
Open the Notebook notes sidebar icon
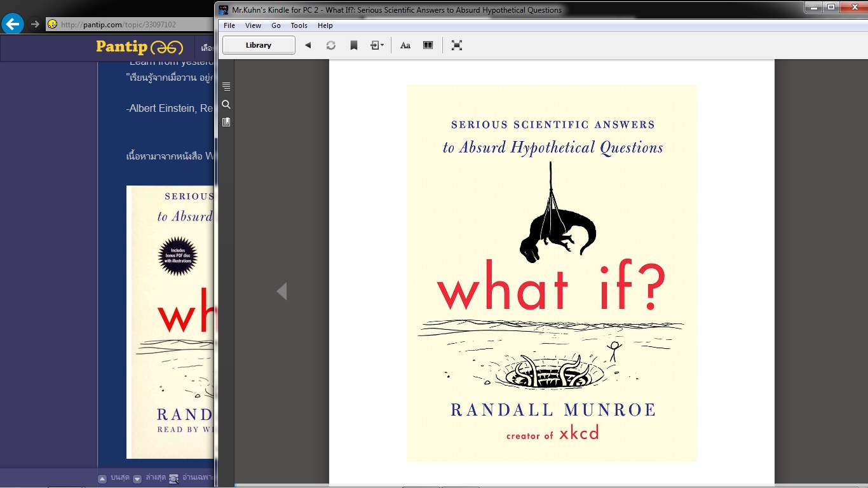coord(226,122)
